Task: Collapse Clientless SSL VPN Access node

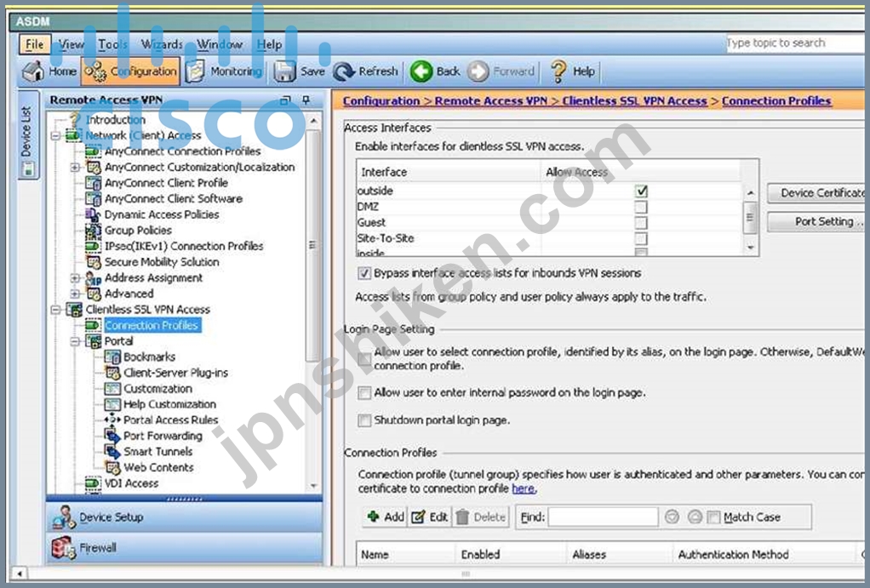Action: tap(55, 310)
